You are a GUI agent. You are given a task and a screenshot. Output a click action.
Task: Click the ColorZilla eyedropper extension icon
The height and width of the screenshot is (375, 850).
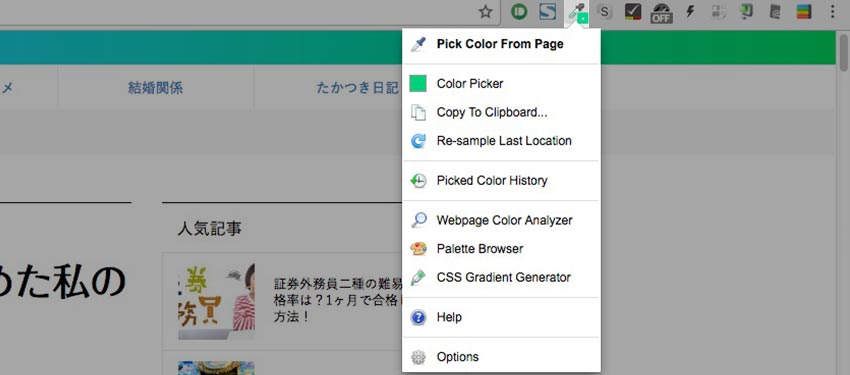point(578,13)
